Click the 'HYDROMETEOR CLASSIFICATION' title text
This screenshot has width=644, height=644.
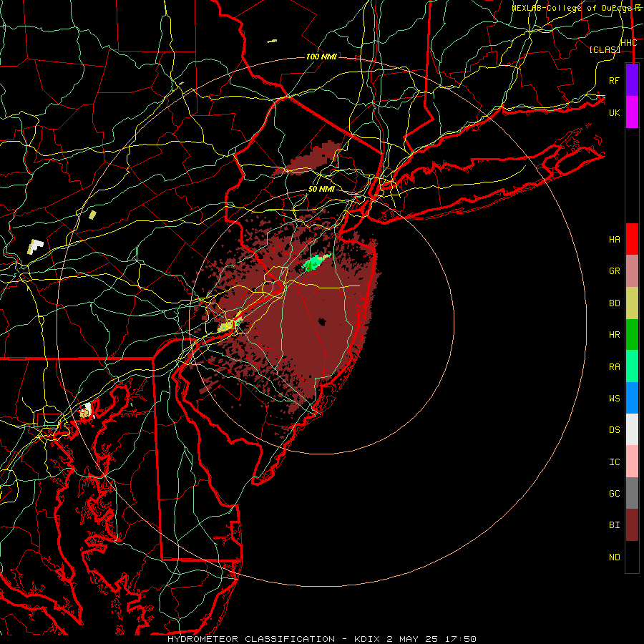[x=251, y=639]
